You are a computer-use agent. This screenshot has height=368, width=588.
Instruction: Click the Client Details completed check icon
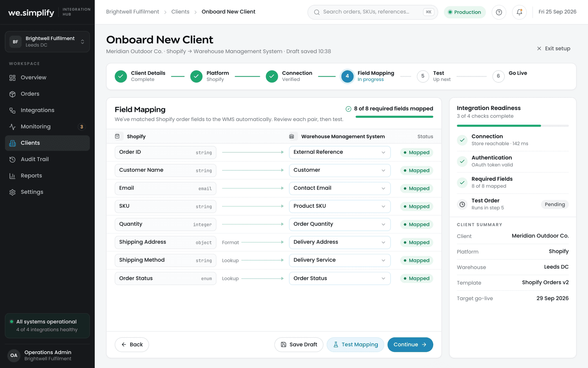tap(121, 76)
